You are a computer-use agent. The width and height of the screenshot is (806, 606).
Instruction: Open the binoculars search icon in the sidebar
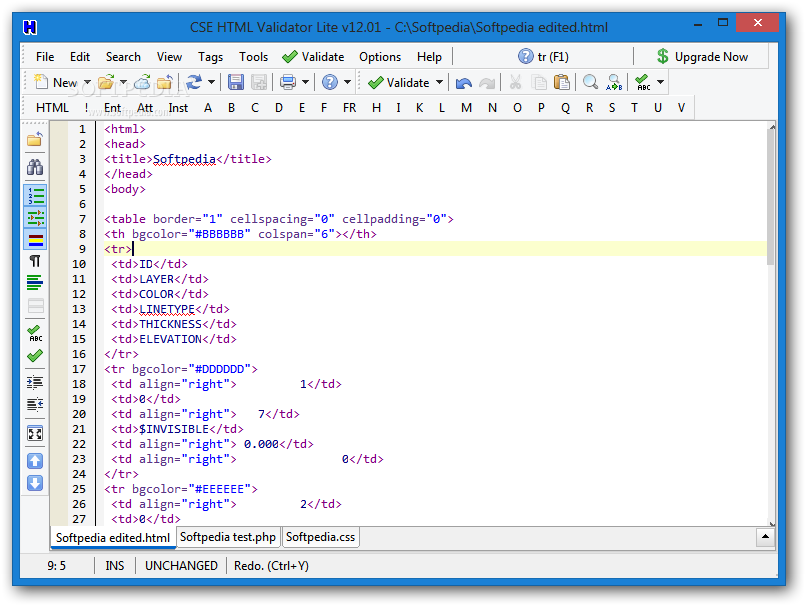pos(35,166)
